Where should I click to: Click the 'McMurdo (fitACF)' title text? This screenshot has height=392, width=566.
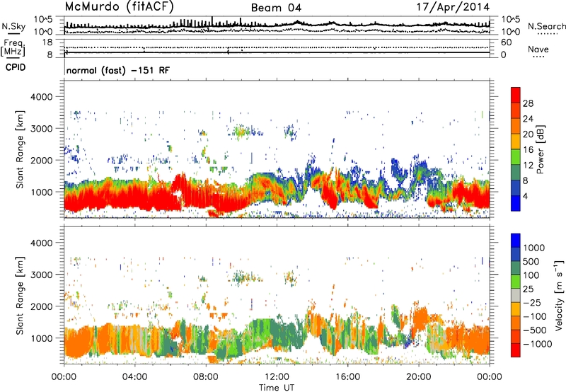coord(119,7)
